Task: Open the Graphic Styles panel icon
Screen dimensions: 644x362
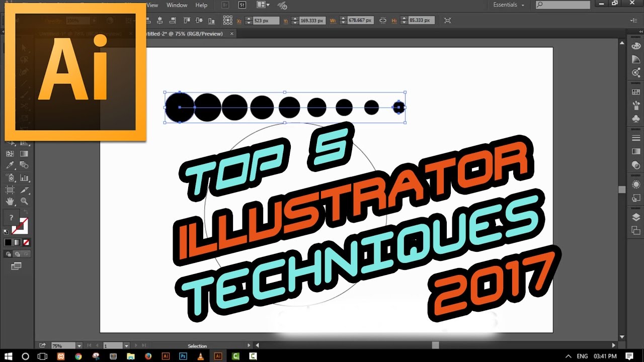Action: [636, 198]
